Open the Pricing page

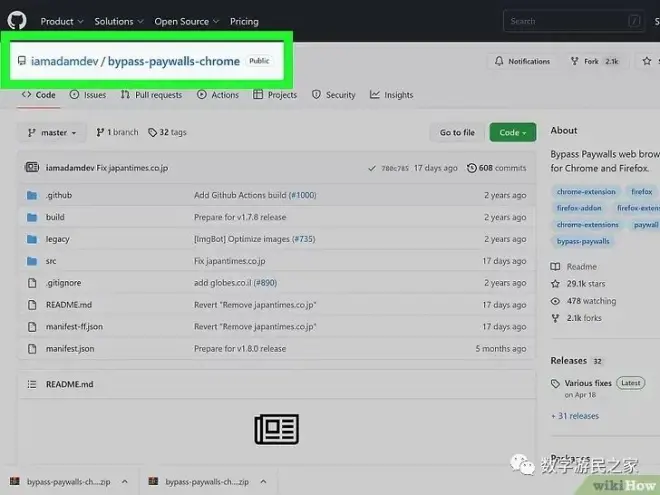pos(244,21)
